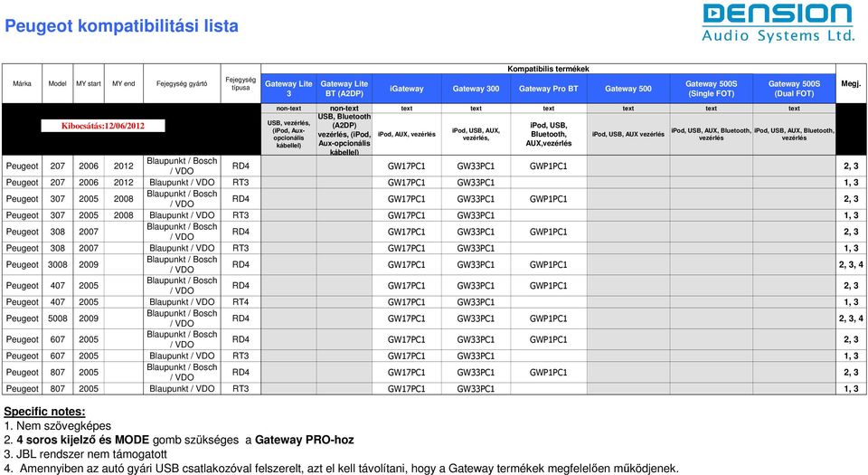Click the 'Gateway Lite BT (A2DP)' header
This screenshot has width=868, height=475.
[344, 89]
